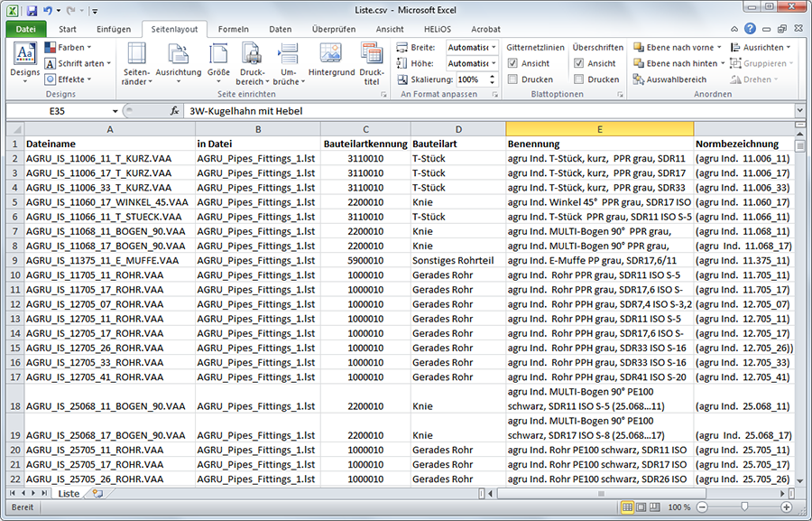Image resolution: width=812 pixels, height=521 pixels.
Task: Open the Druckbereich print area menu
Action: point(252,62)
